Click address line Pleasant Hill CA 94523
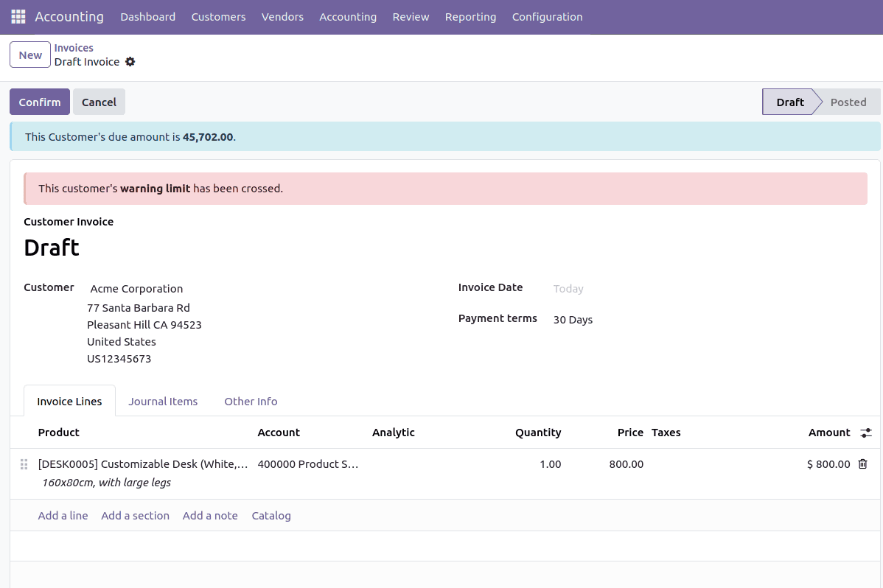The height and width of the screenshot is (588, 883). (144, 325)
